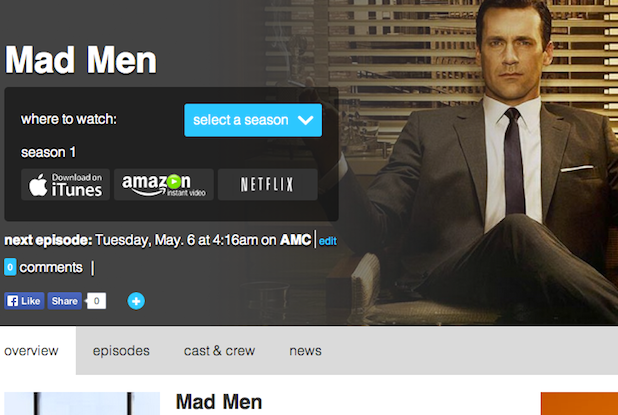Open the news tab
618x415 pixels.
pyautogui.click(x=305, y=350)
